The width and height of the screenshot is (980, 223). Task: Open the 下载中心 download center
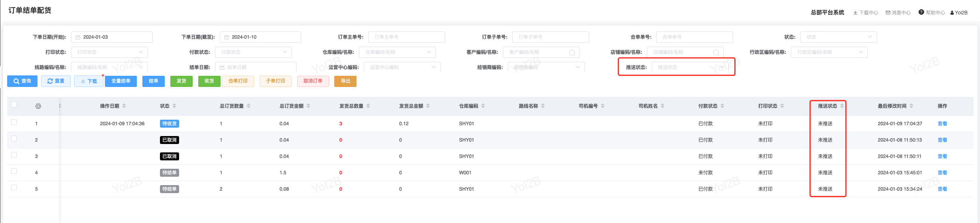[866, 13]
